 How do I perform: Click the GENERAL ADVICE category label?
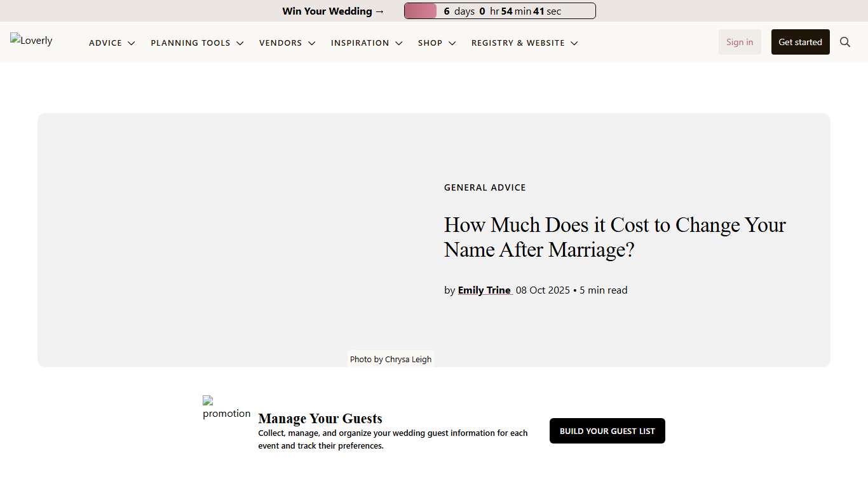click(x=485, y=187)
